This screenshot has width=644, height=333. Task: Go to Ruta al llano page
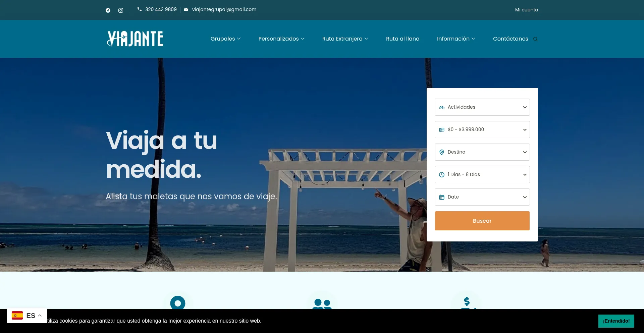402,39
